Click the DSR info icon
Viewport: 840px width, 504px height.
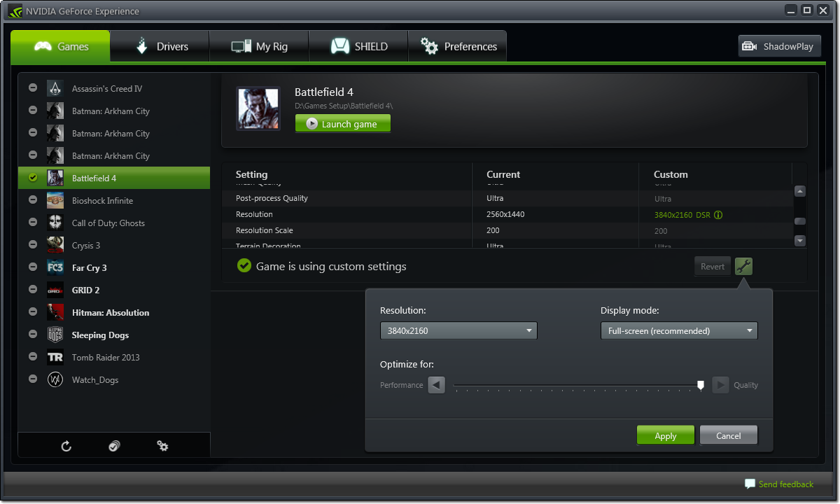pyautogui.click(x=717, y=215)
